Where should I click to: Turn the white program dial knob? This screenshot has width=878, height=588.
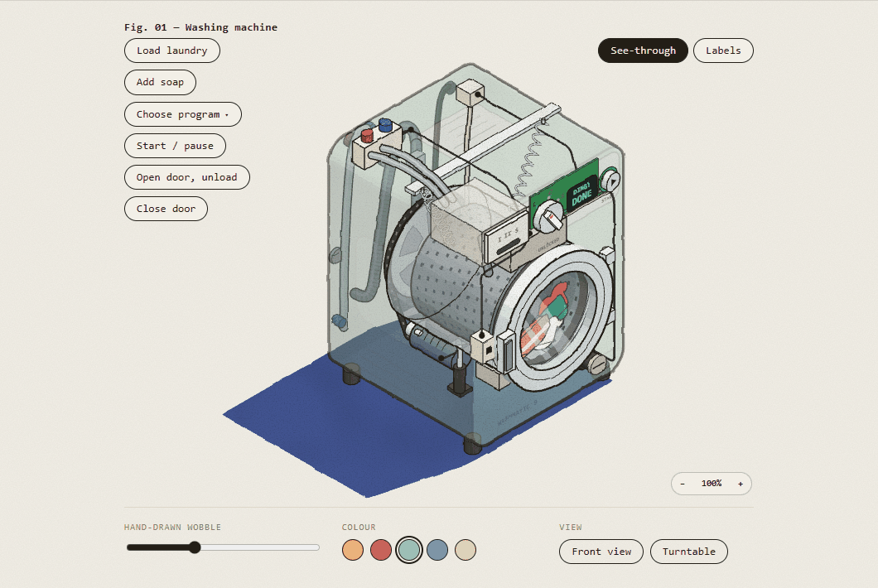coord(548,217)
